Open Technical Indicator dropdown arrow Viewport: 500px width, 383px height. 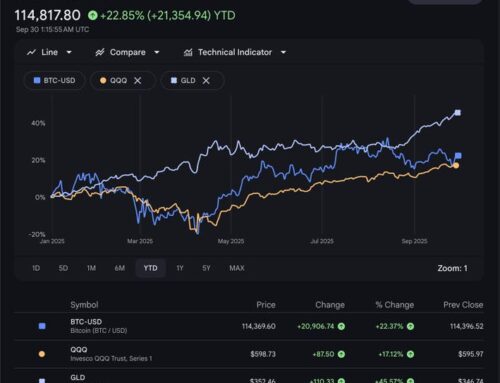[x=283, y=52]
